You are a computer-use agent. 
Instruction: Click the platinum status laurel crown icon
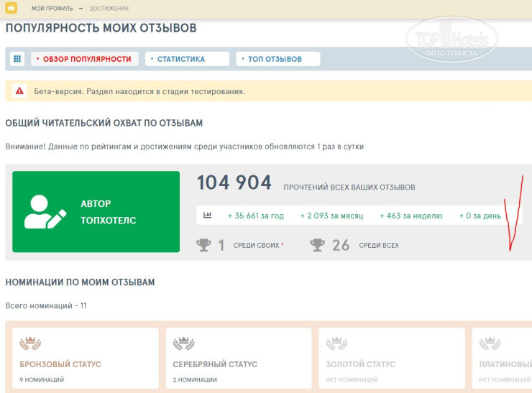490,343
